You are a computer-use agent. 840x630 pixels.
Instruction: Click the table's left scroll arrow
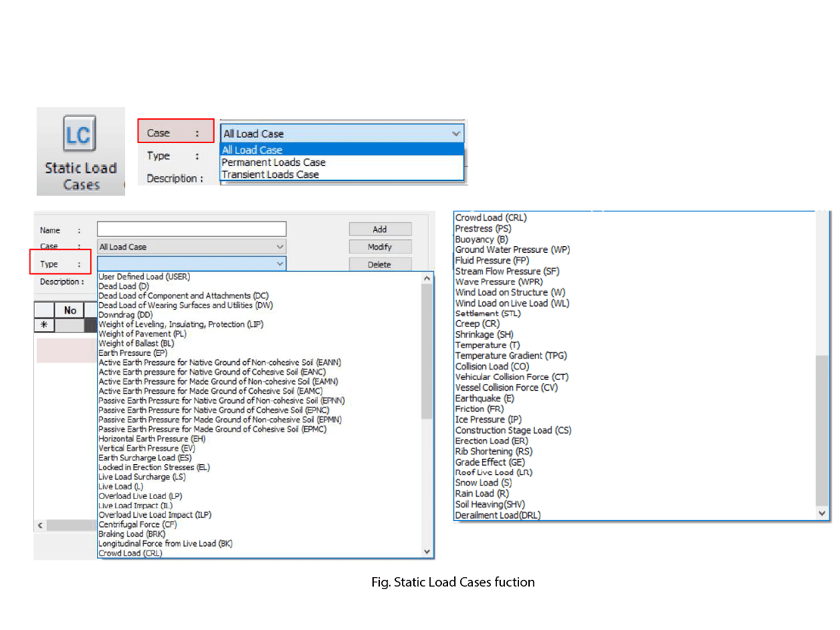40,526
